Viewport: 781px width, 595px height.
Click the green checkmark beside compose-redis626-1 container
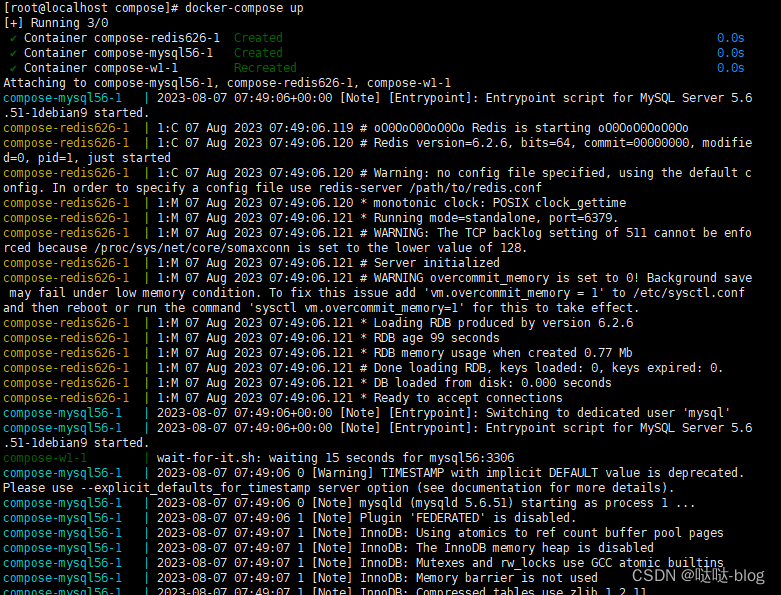[x=13, y=38]
